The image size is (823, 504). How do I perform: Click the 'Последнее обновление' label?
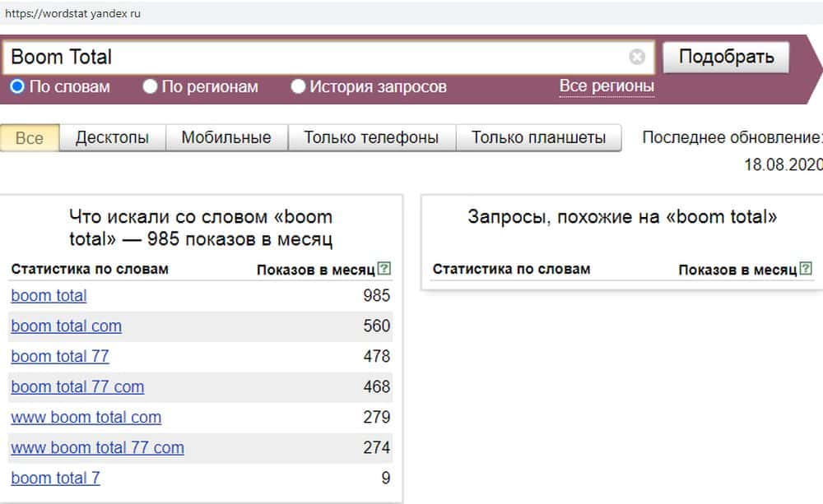732,137
